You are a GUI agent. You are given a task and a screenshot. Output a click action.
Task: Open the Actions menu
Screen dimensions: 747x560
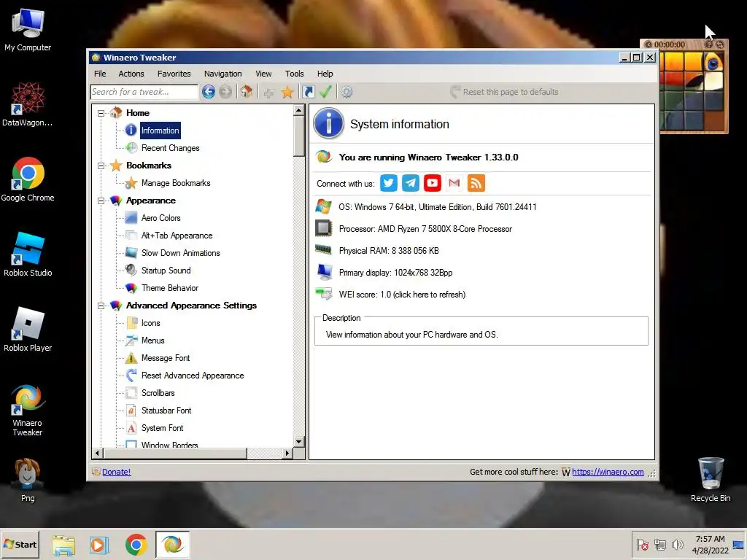click(131, 74)
